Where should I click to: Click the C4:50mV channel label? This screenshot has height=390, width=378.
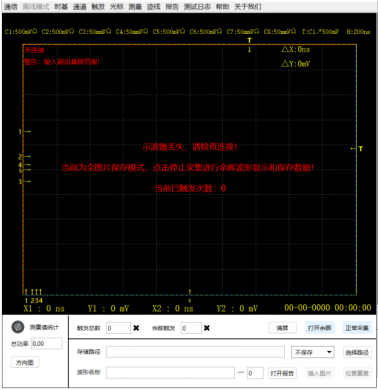pyautogui.click(x=132, y=32)
